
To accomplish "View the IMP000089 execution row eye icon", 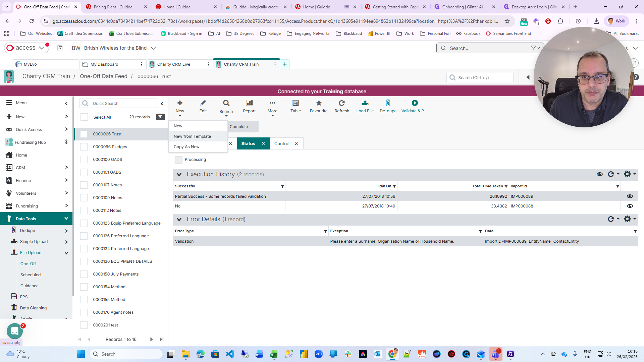I will click(x=630, y=196).
